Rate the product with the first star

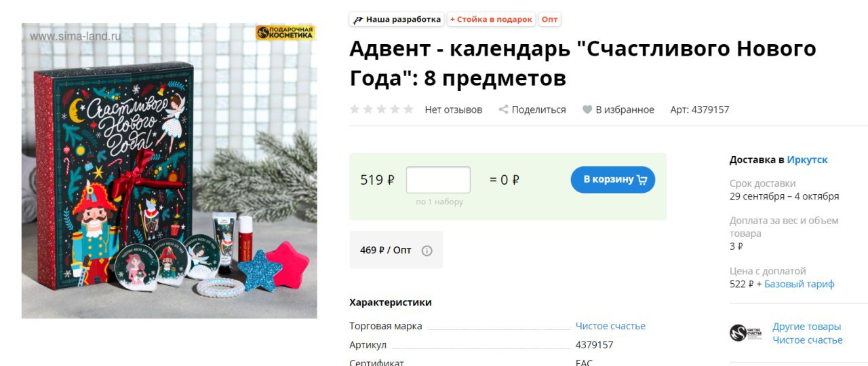tap(355, 109)
